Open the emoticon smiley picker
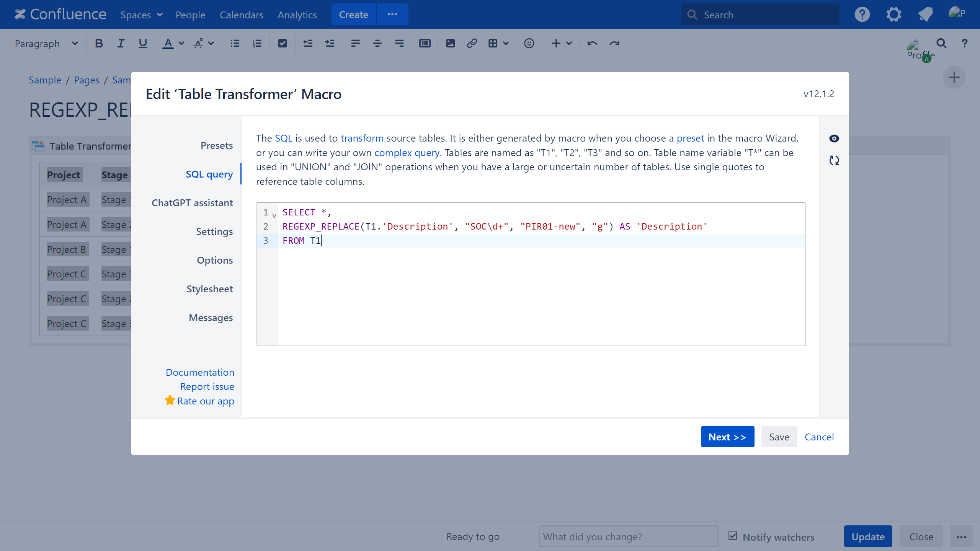Screen dimensions: 980x551 pos(529,44)
